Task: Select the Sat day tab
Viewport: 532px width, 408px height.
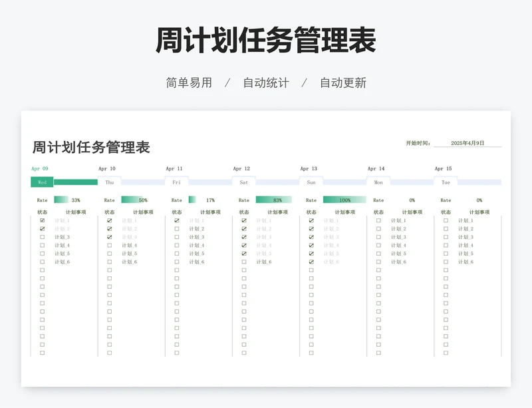Action: (244, 182)
